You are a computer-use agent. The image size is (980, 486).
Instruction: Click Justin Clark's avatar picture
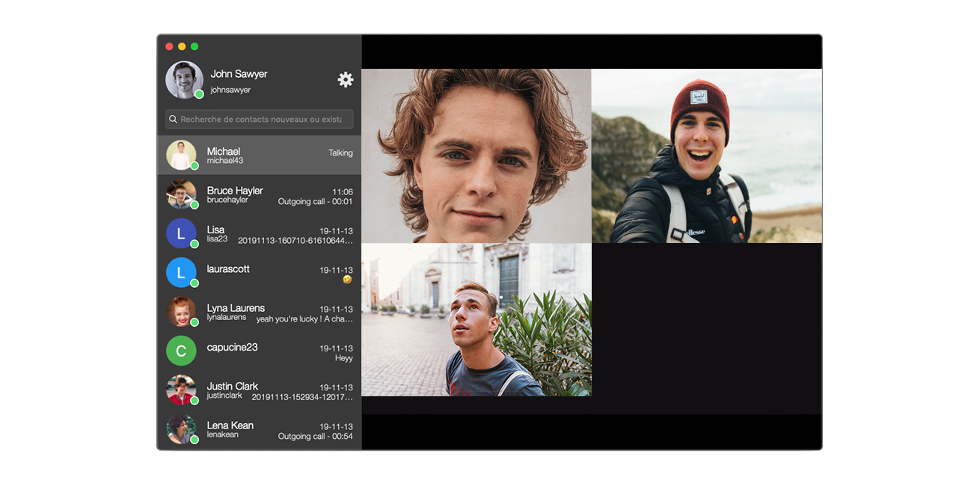click(181, 390)
